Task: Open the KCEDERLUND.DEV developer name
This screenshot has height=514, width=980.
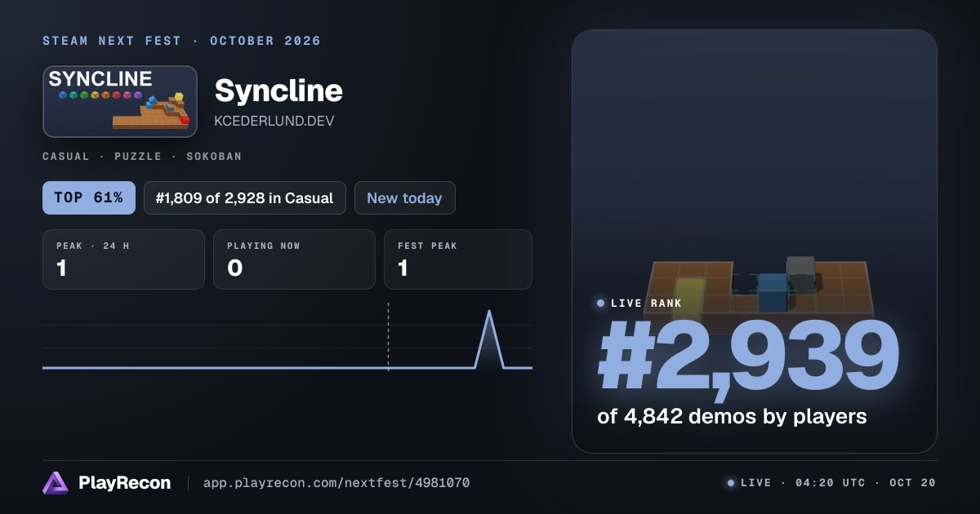Action: [274, 121]
